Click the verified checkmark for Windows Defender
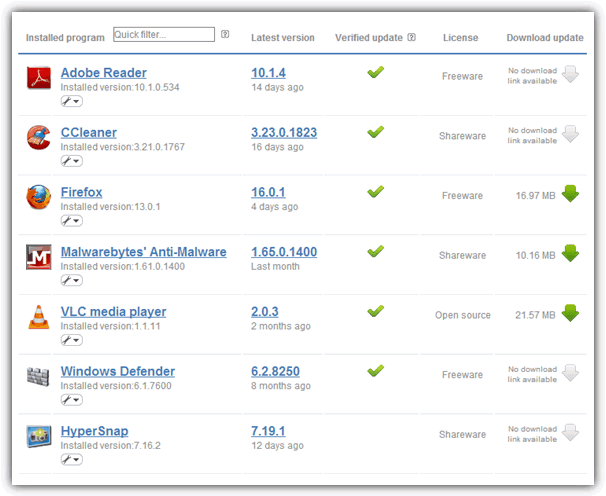 (x=375, y=370)
